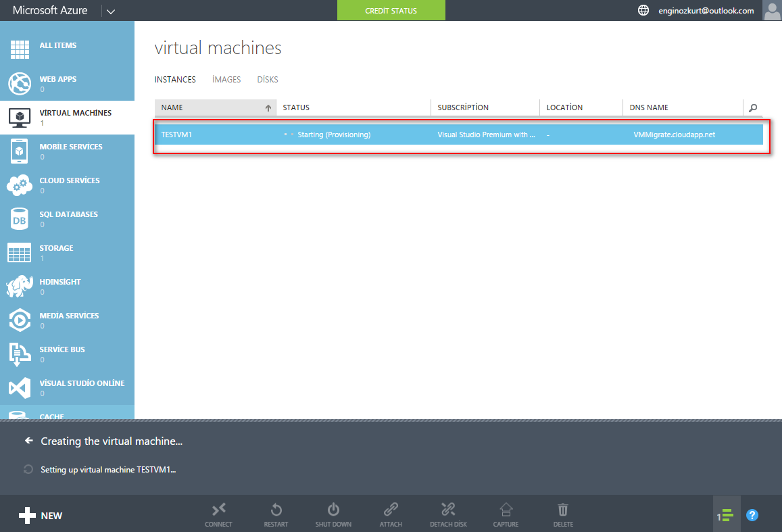
Task: Open the partially visible Cache item
Action: click(68, 412)
